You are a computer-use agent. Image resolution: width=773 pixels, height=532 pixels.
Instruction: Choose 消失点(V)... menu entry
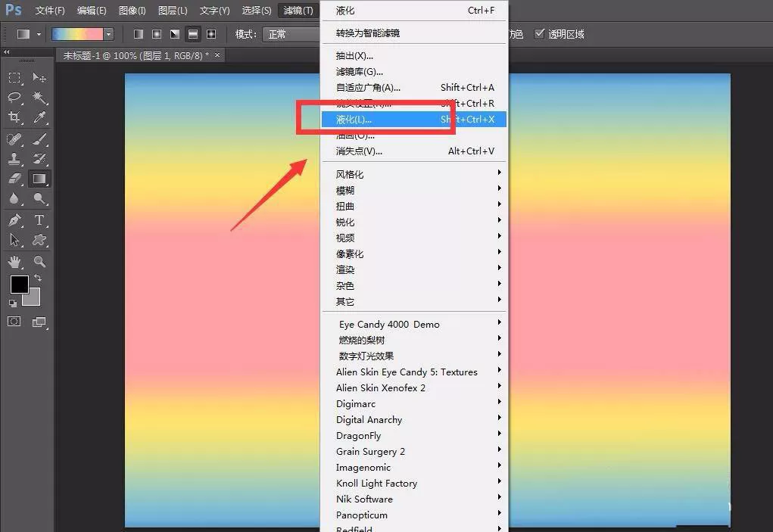tap(414, 151)
